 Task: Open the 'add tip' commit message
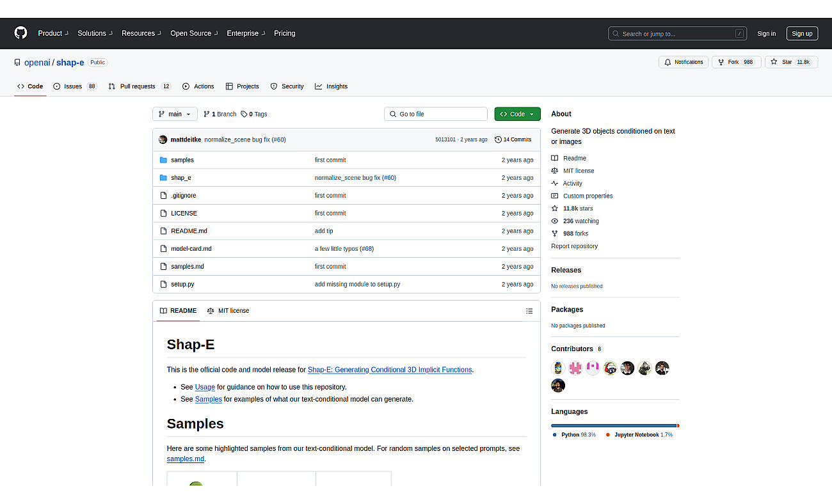point(324,231)
